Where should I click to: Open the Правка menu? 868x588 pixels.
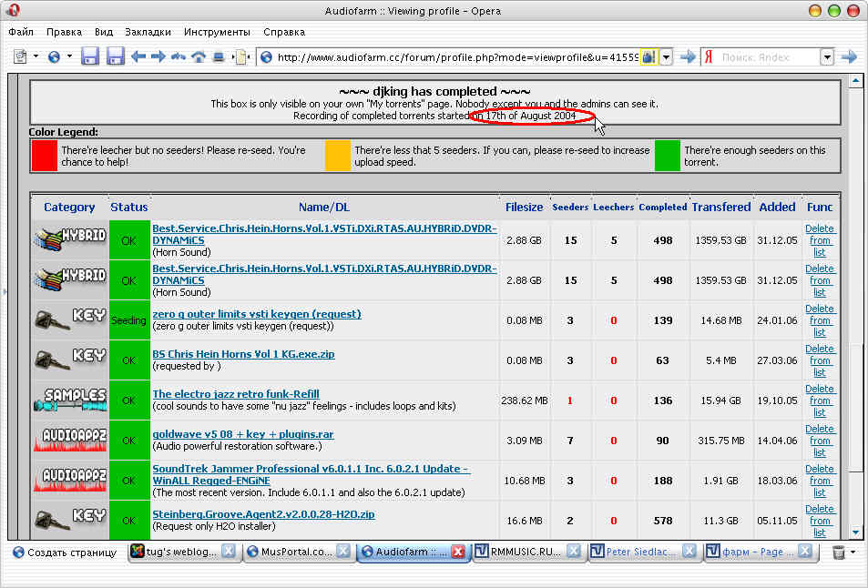coord(65,32)
